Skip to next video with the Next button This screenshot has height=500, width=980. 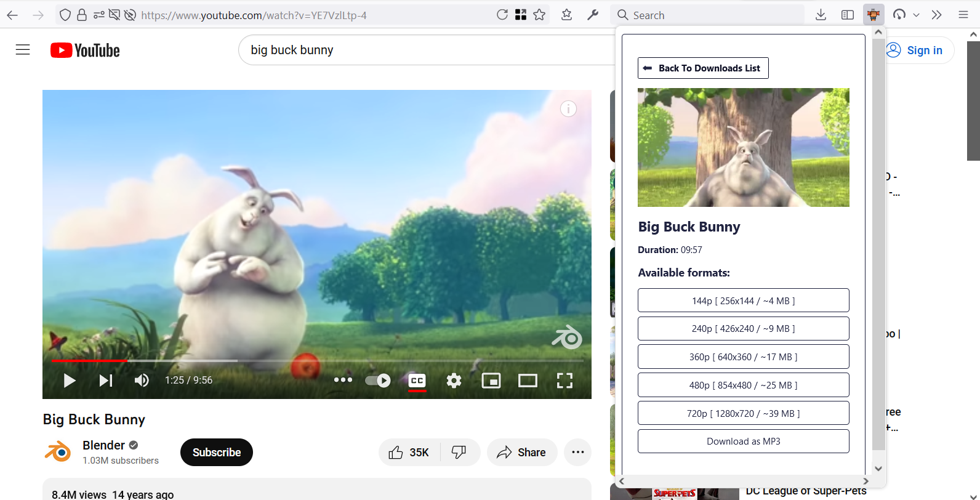tap(106, 381)
